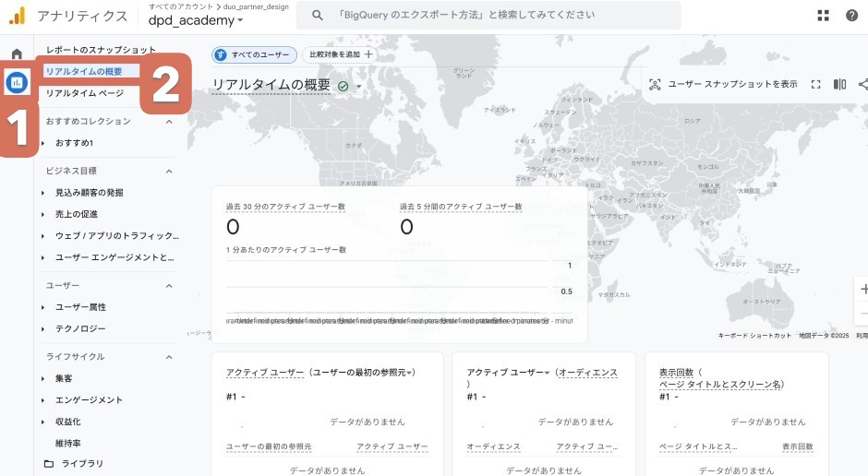Open レポートのスナップショット in the sidebar
This screenshot has height=476, width=868.
tap(102, 50)
